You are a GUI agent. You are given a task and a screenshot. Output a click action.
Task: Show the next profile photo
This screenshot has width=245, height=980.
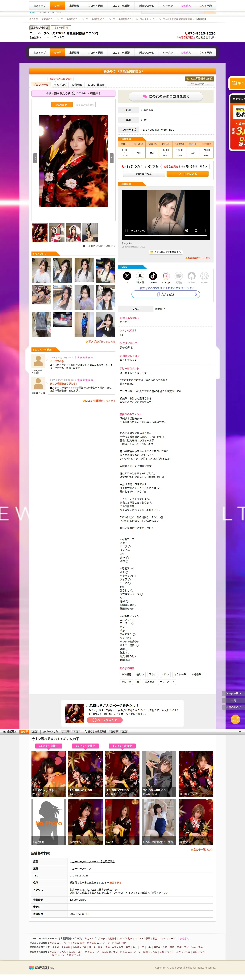tap(111, 158)
